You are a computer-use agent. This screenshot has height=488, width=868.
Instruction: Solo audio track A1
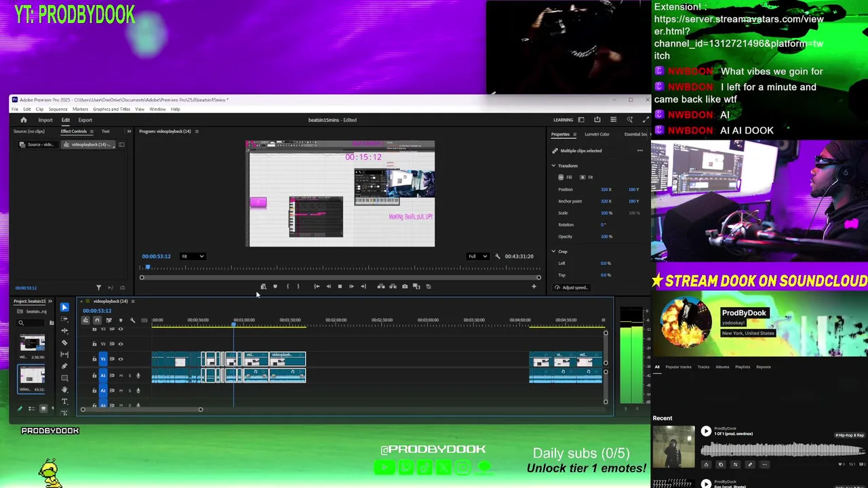(130, 375)
